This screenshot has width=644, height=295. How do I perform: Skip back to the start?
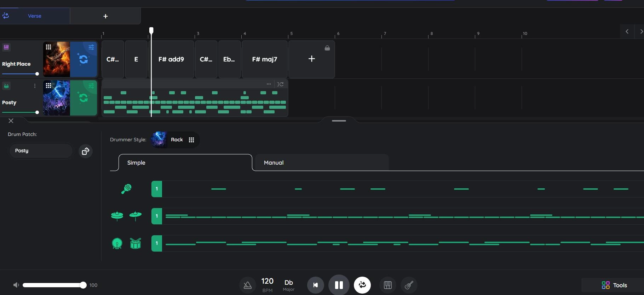(x=315, y=285)
